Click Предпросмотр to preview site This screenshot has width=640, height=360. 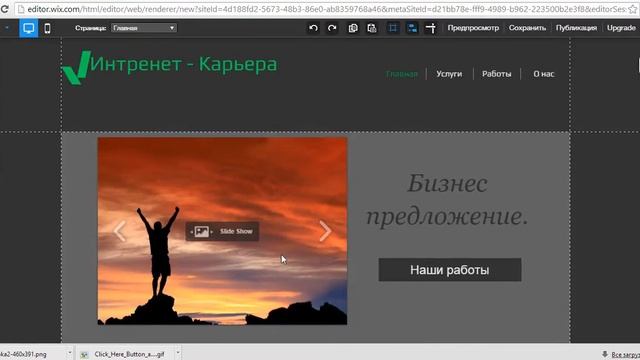(473, 28)
